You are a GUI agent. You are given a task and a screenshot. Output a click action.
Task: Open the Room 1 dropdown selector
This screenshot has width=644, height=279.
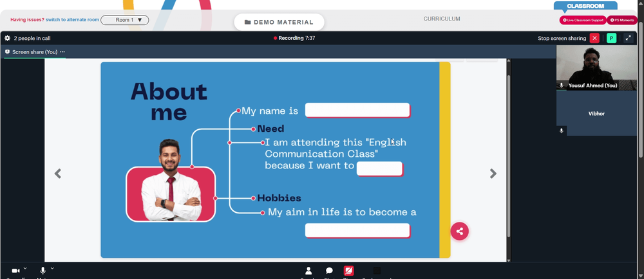pos(125,20)
